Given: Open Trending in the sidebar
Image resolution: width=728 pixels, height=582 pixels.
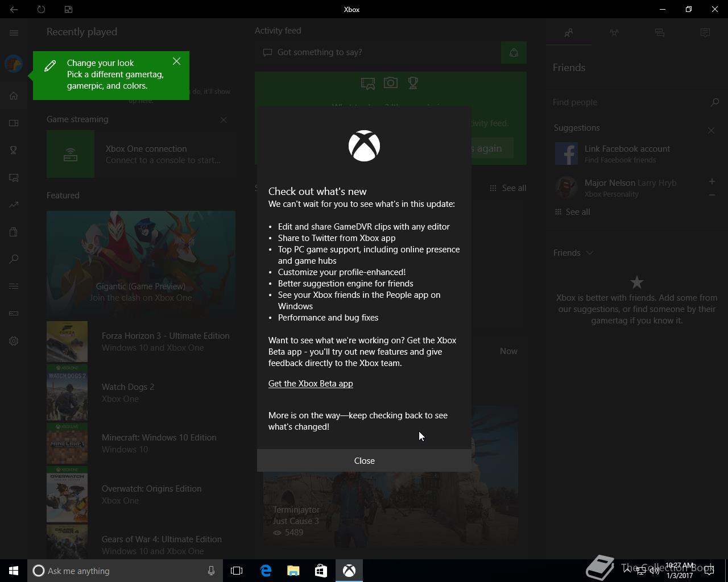Looking at the screenshot, I should (14, 205).
